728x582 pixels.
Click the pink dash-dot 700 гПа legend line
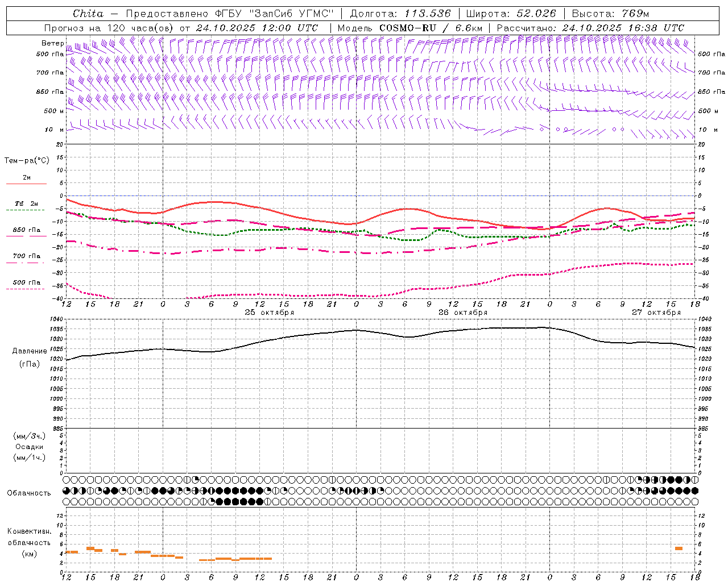[x=26, y=263]
